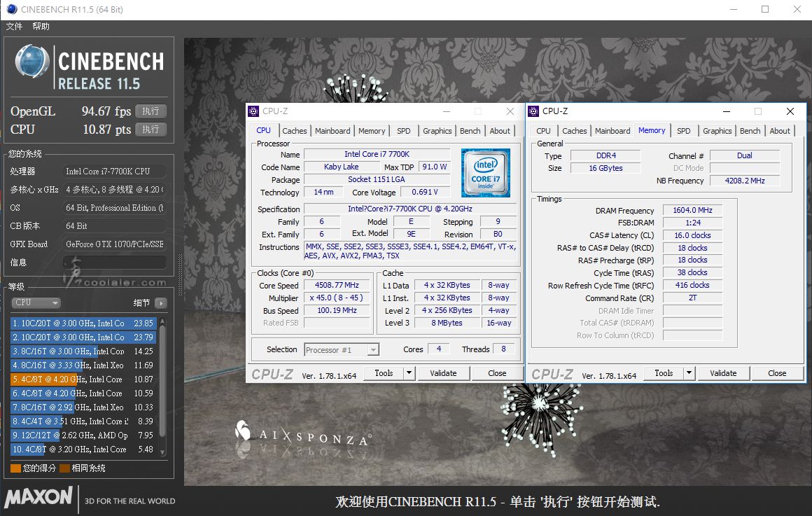Open About tab in left CPU-Z window
812x516 pixels.
pos(500,131)
